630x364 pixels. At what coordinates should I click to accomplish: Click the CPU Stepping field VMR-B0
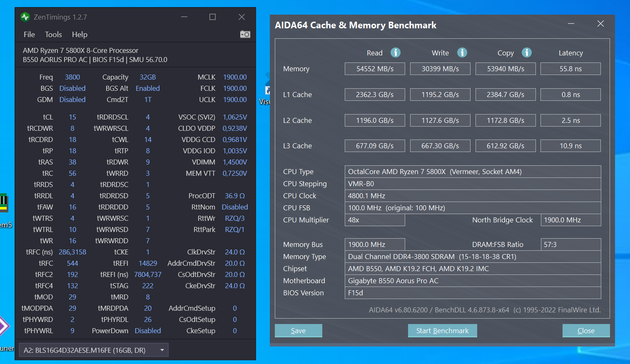pos(473,184)
